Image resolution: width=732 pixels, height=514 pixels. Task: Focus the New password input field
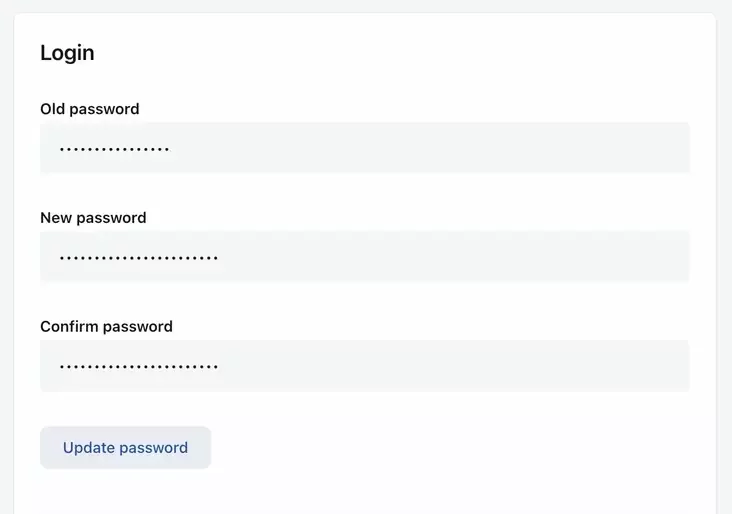pos(364,258)
